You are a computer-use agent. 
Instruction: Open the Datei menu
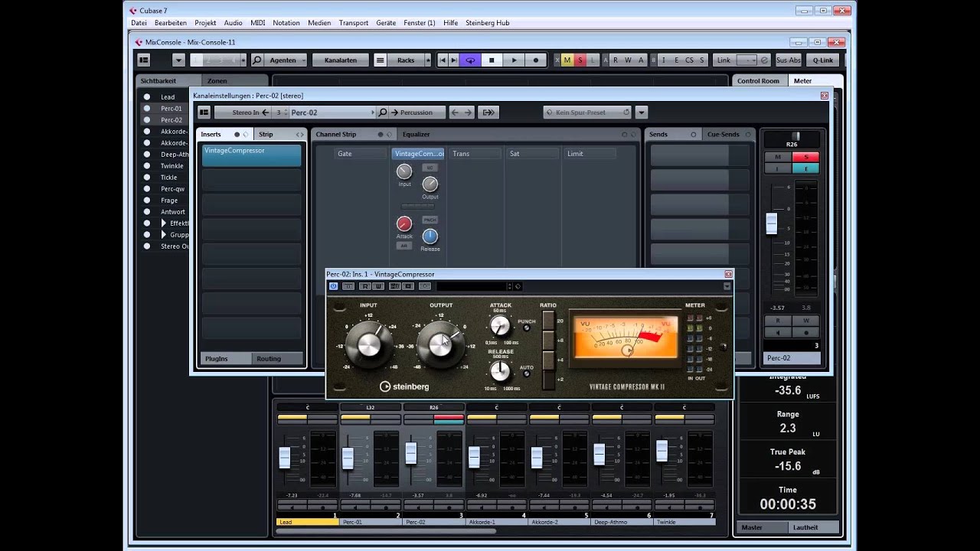139,23
